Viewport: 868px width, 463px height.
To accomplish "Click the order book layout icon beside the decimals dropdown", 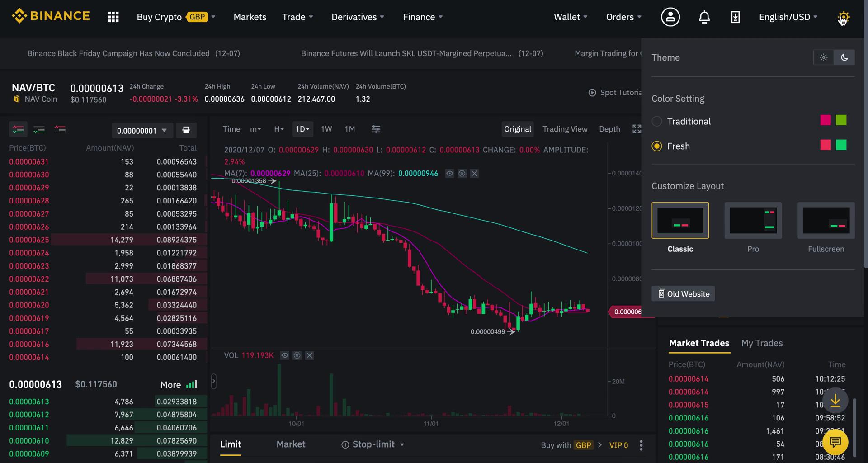I will click(186, 130).
